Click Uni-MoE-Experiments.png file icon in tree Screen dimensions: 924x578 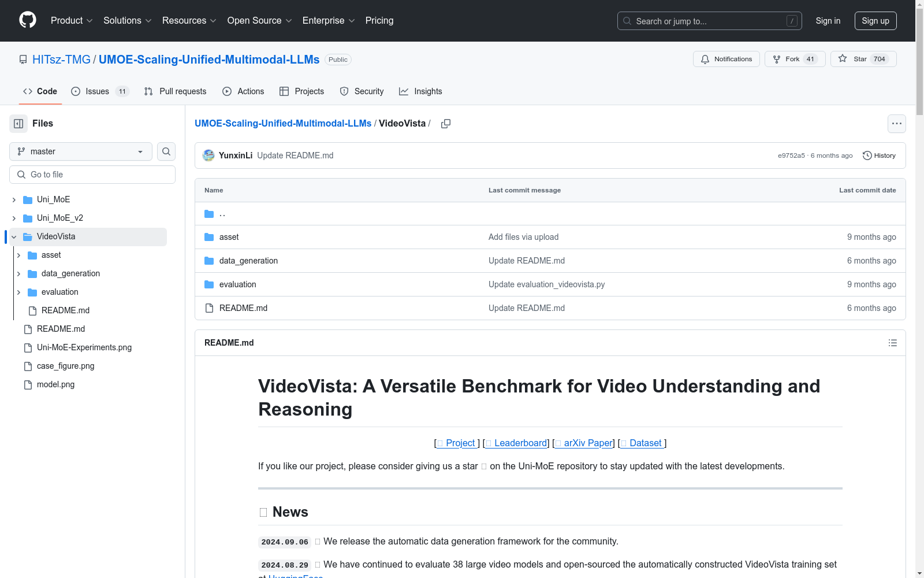[x=28, y=347]
